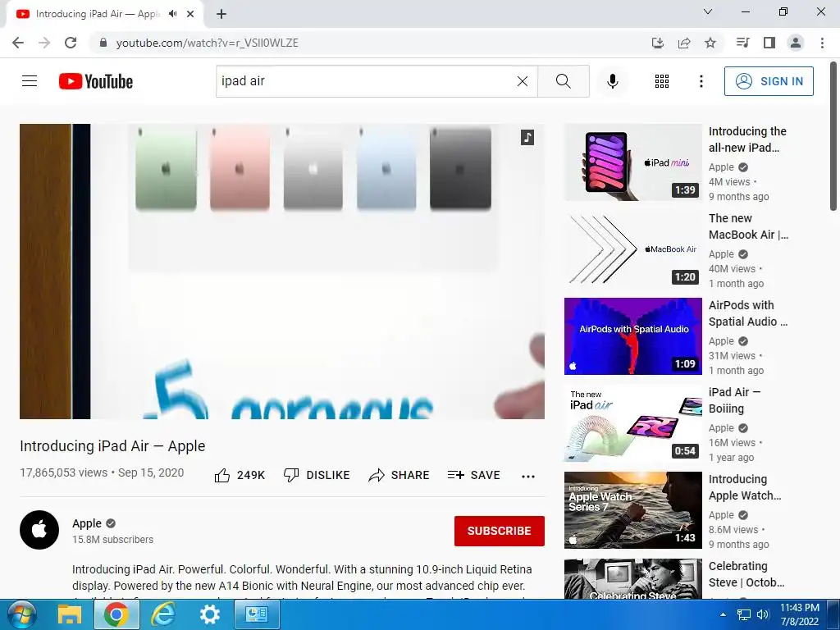Screen dimensions: 840x630
Task: Open the system volume tray icon
Action: click(x=763, y=615)
